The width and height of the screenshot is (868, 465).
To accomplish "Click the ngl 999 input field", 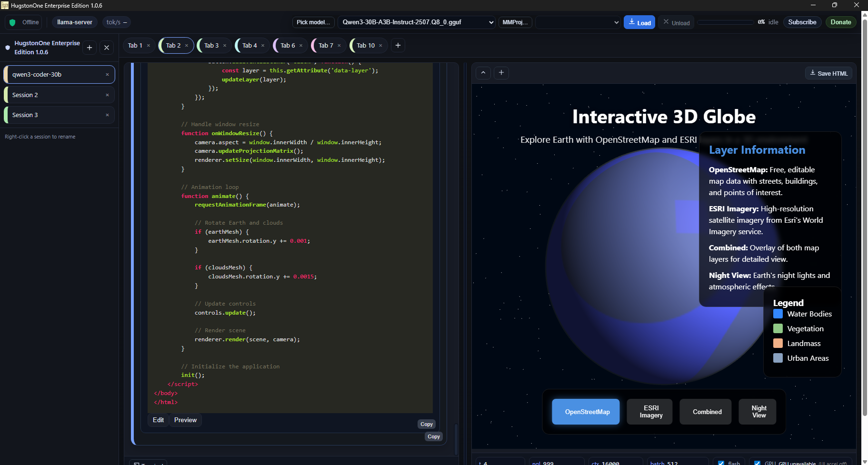I will [x=557, y=462].
